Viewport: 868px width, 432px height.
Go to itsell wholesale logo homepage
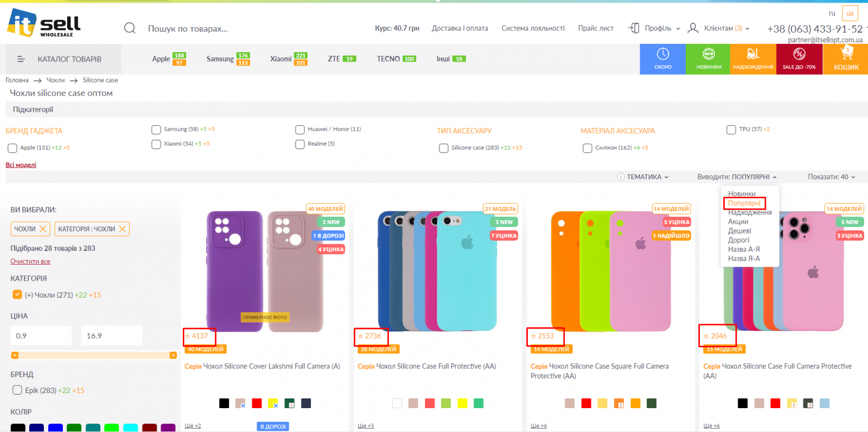43,23
